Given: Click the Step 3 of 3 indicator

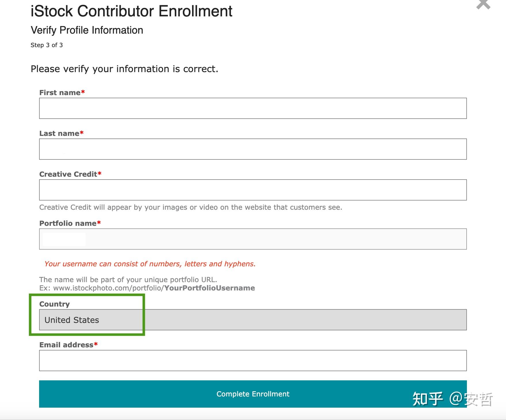Looking at the screenshot, I should [x=47, y=45].
